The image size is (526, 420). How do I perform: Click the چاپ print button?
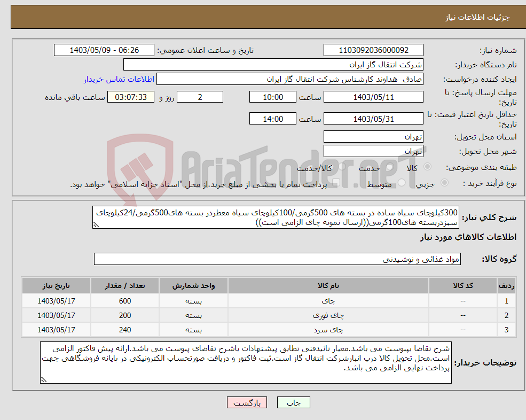[x=294, y=402]
